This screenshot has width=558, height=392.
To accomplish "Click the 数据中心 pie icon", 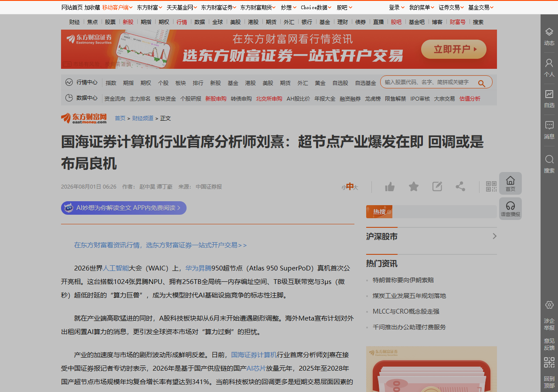I will 69,98.
